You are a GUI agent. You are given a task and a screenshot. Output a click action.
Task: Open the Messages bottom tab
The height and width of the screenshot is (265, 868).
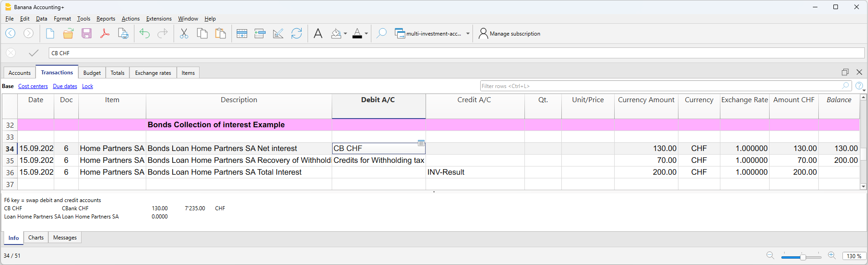pos(65,238)
